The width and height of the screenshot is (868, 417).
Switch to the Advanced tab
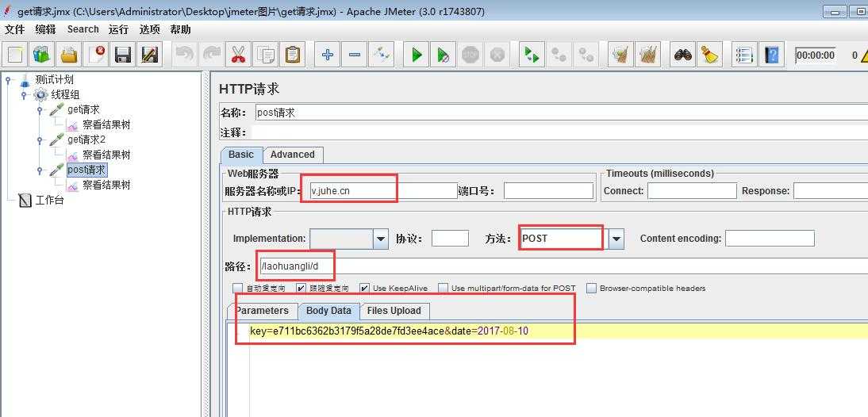(x=292, y=155)
